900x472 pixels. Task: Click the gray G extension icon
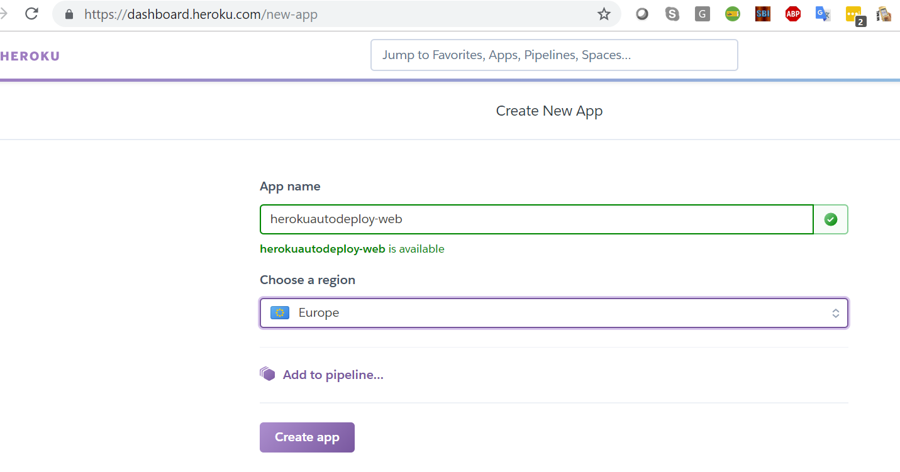pyautogui.click(x=703, y=14)
